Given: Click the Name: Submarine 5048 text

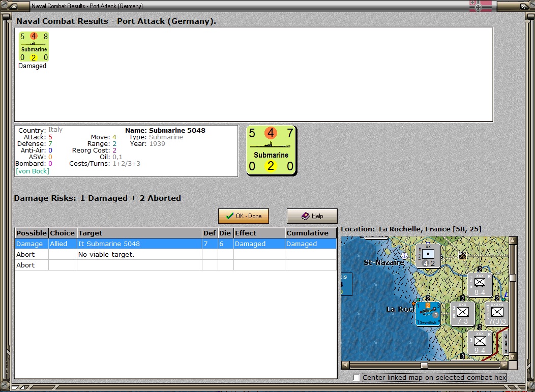Looking at the screenshot, I should (165, 130).
